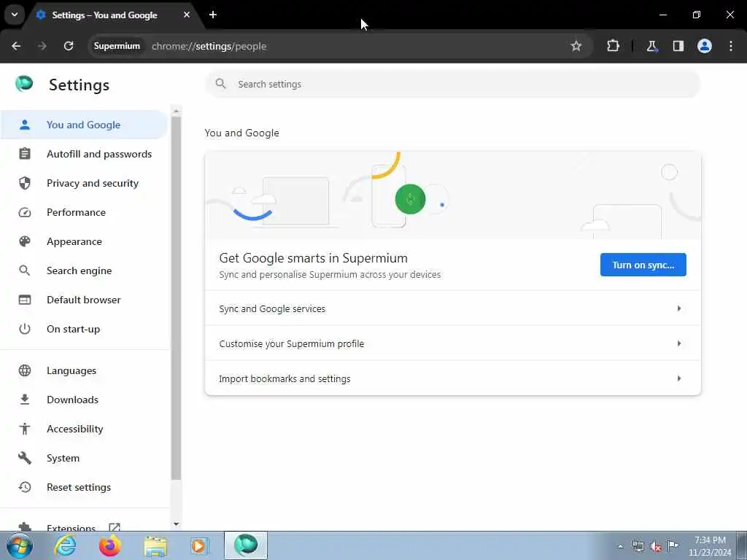The image size is (747, 560).
Task: Show hidden system tray icons arrow
Action: point(620,546)
